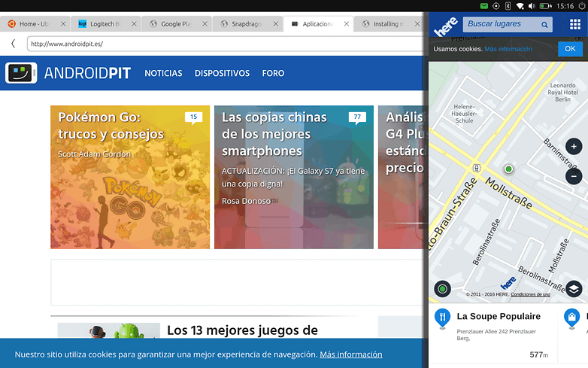Open author Rosa Donoso
Screen dimensions: 588x368
[x=246, y=201]
